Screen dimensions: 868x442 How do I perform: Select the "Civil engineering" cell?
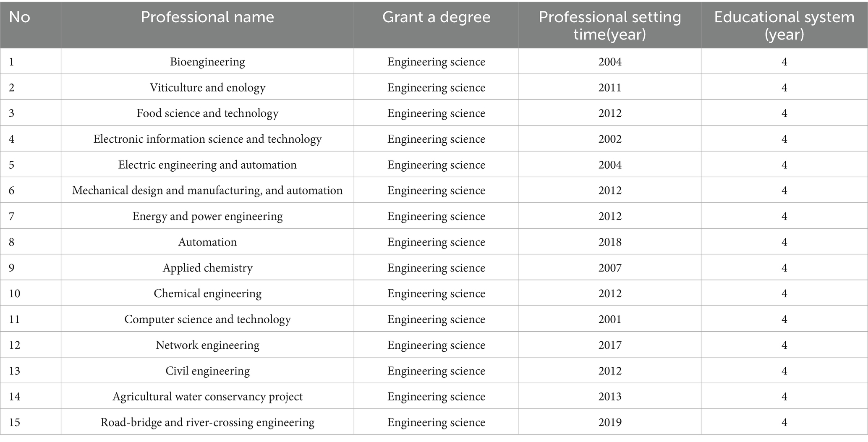207,371
